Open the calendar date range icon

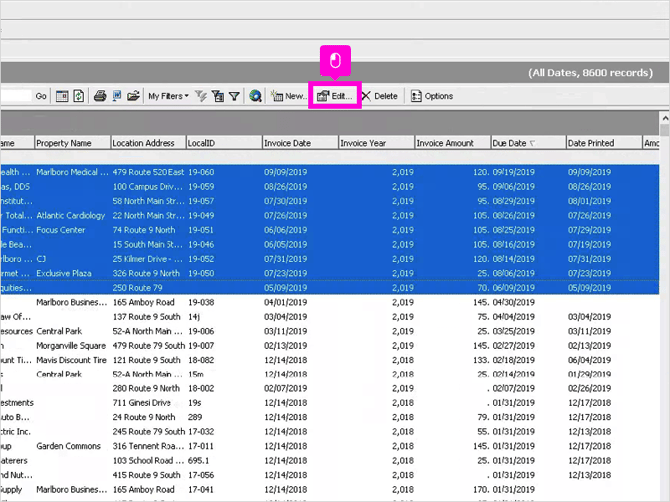62,96
